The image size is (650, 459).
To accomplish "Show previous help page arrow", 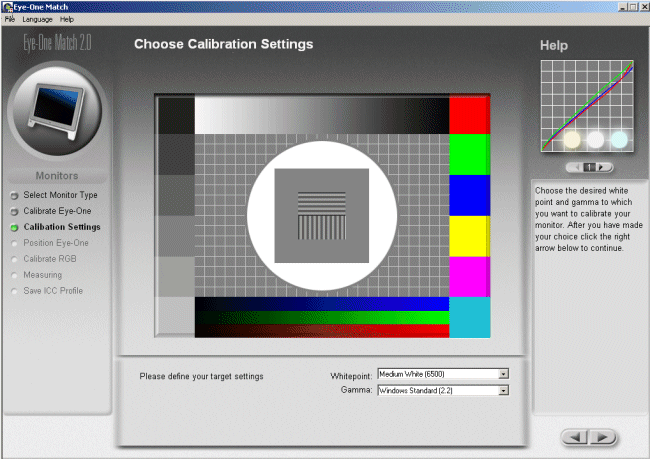I will point(577,167).
